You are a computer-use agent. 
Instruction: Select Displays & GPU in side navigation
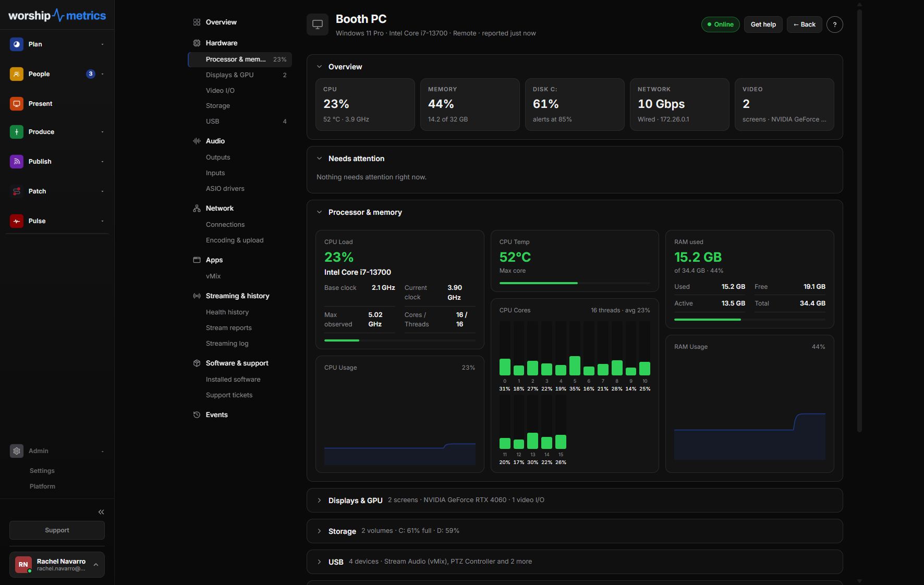coord(240,75)
